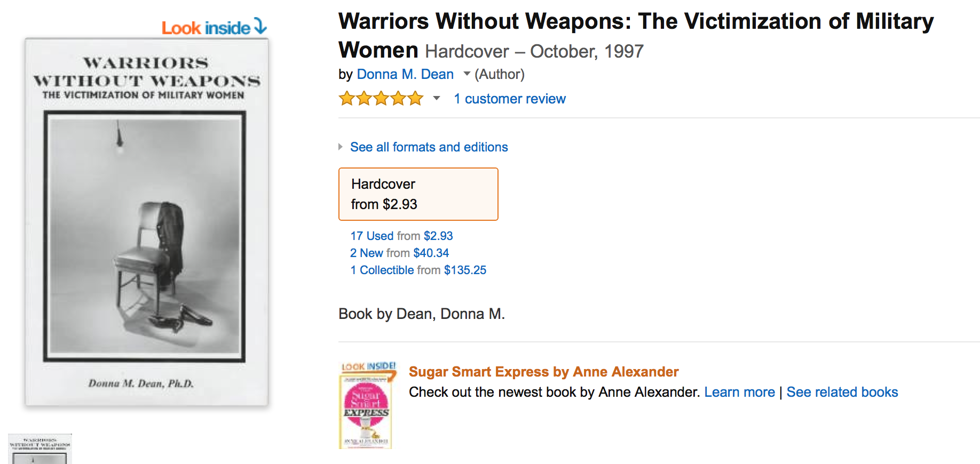The image size is (980, 464).
Task: Expand the star rating breakdown dropdown
Action: pyautogui.click(x=437, y=98)
